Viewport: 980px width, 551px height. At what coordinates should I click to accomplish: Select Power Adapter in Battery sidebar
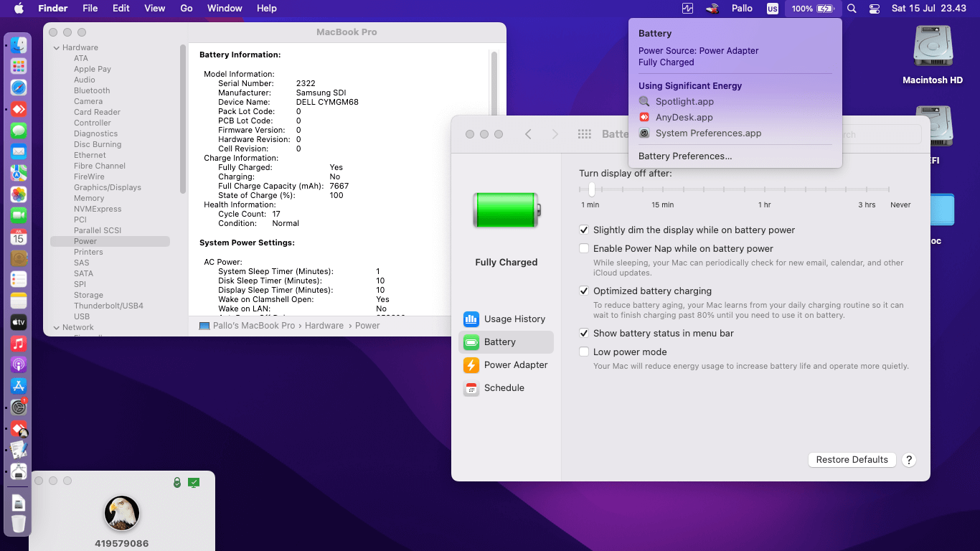tap(506, 365)
